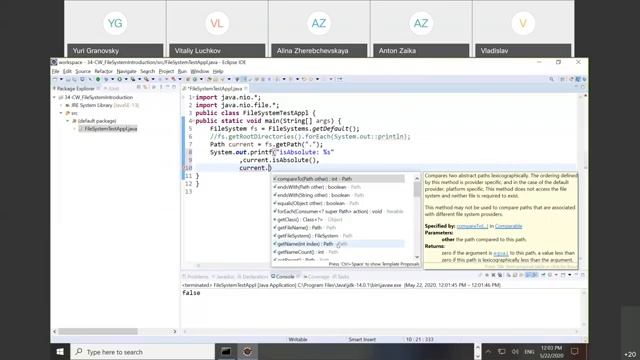This screenshot has width=640, height=360.
Task: Click the New file toolbar icon
Action: point(54,79)
